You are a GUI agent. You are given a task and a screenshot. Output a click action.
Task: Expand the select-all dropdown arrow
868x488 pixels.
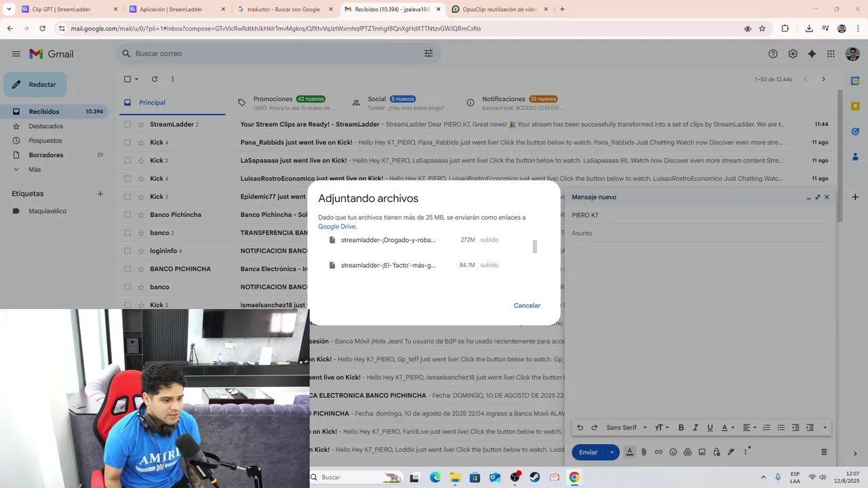click(x=136, y=79)
